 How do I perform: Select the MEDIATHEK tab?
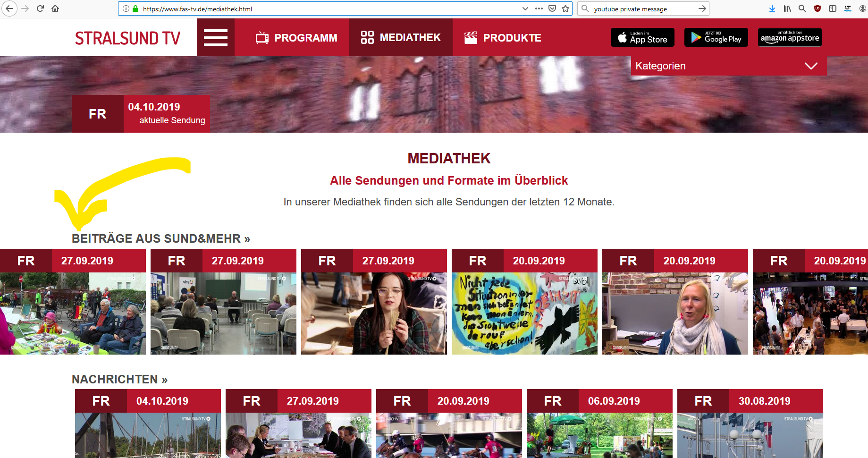tap(401, 38)
